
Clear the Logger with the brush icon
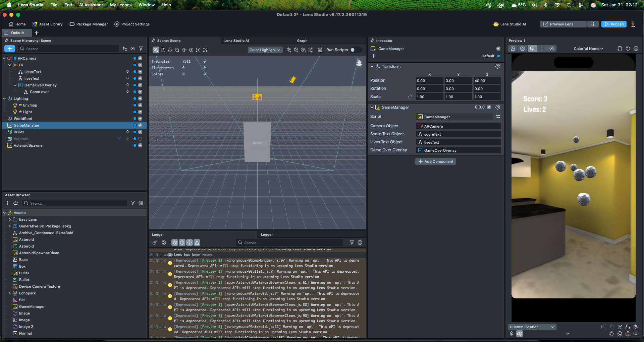(x=155, y=243)
